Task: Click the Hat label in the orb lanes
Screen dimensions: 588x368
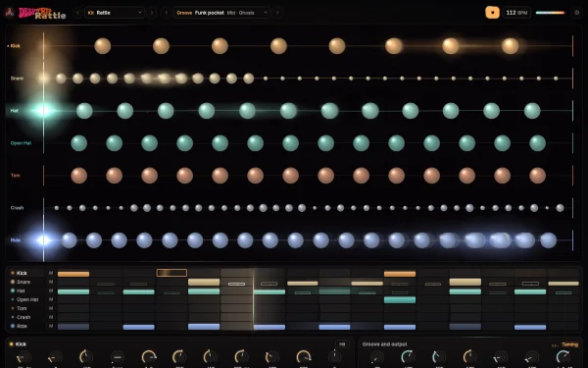Action: pos(15,110)
